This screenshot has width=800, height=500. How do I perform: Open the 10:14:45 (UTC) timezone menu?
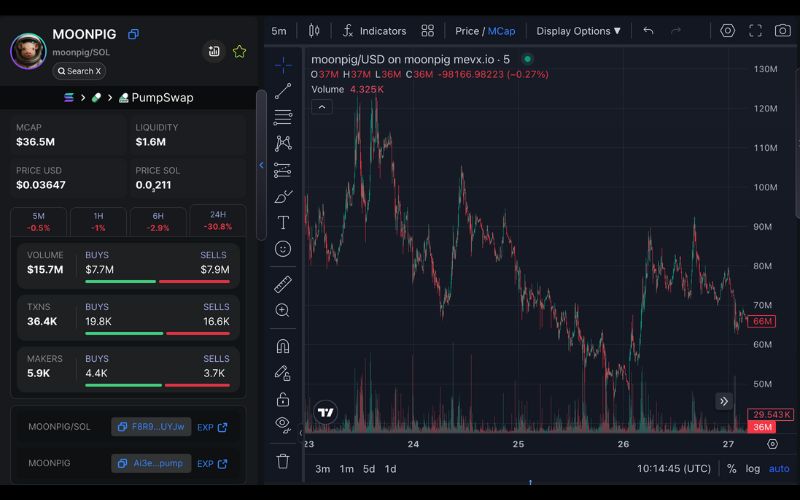point(673,468)
